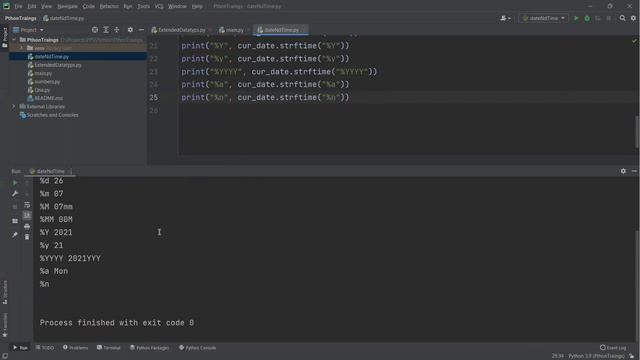640x360 pixels.
Task: Open Python Console tool window
Action: (198, 348)
